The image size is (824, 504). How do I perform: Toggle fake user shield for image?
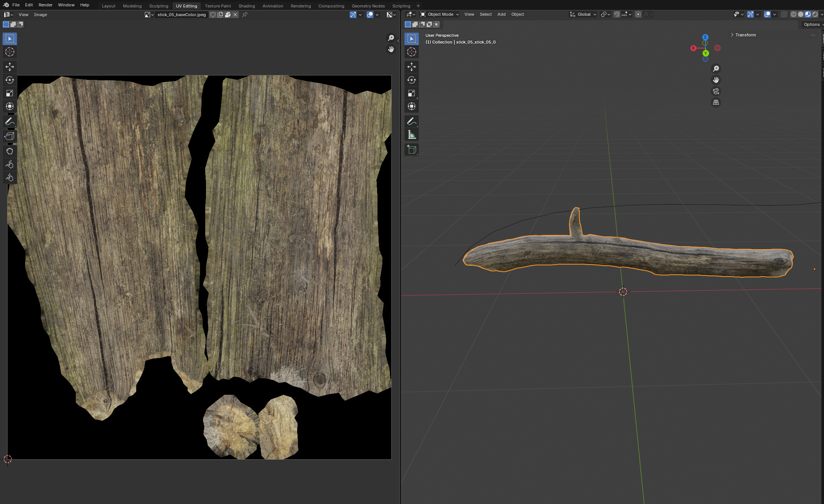pyautogui.click(x=213, y=15)
